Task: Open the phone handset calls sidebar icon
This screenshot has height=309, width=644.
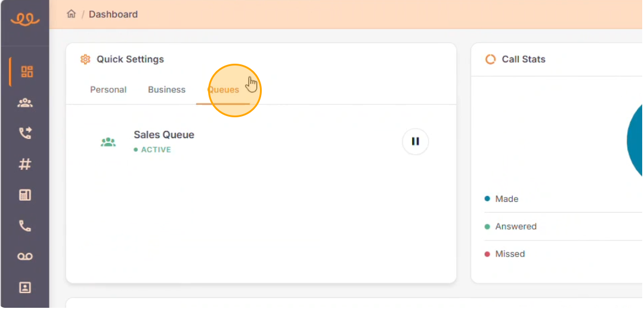Action: 25,226
